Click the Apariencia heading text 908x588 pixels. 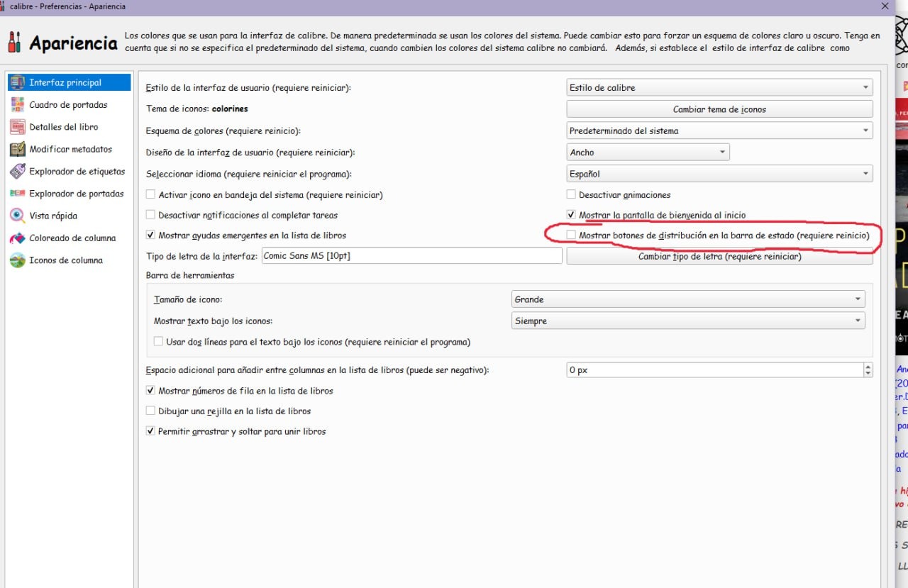(x=73, y=43)
